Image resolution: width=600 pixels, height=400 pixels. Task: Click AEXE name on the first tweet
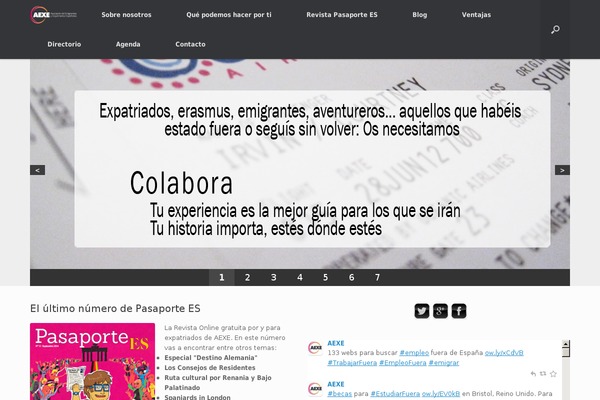(336, 343)
